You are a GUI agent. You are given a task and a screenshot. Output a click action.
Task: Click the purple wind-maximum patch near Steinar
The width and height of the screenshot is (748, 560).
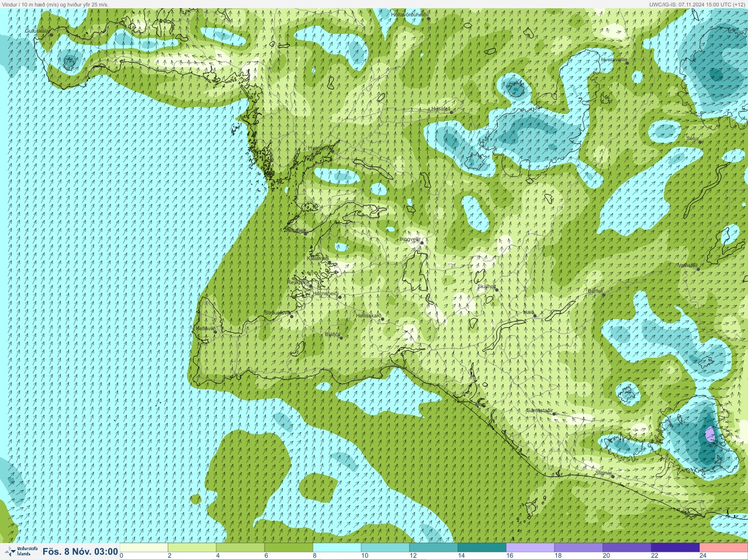pos(710,434)
